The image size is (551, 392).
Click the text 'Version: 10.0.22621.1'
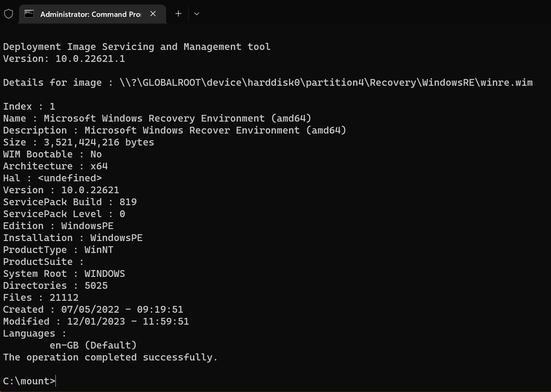[x=64, y=59]
